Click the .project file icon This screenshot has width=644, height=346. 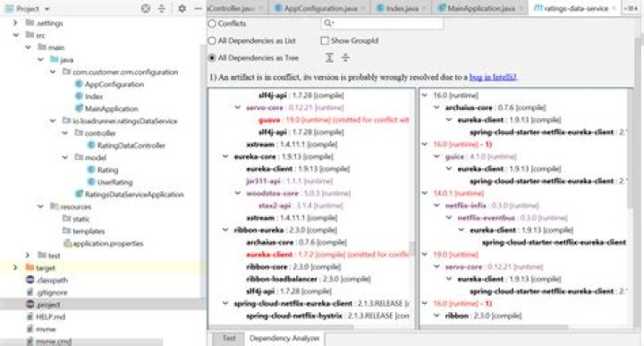(30, 304)
